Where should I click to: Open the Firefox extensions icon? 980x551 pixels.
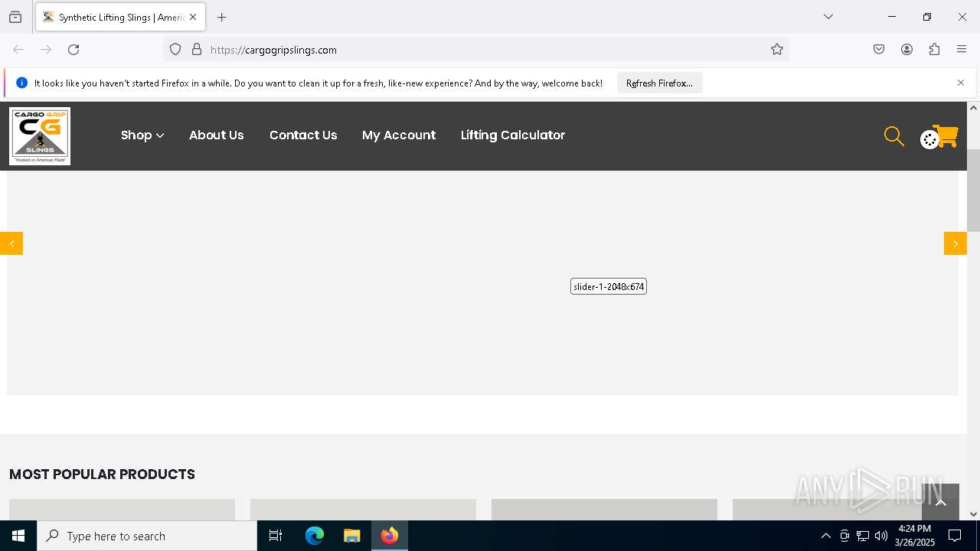point(934,50)
